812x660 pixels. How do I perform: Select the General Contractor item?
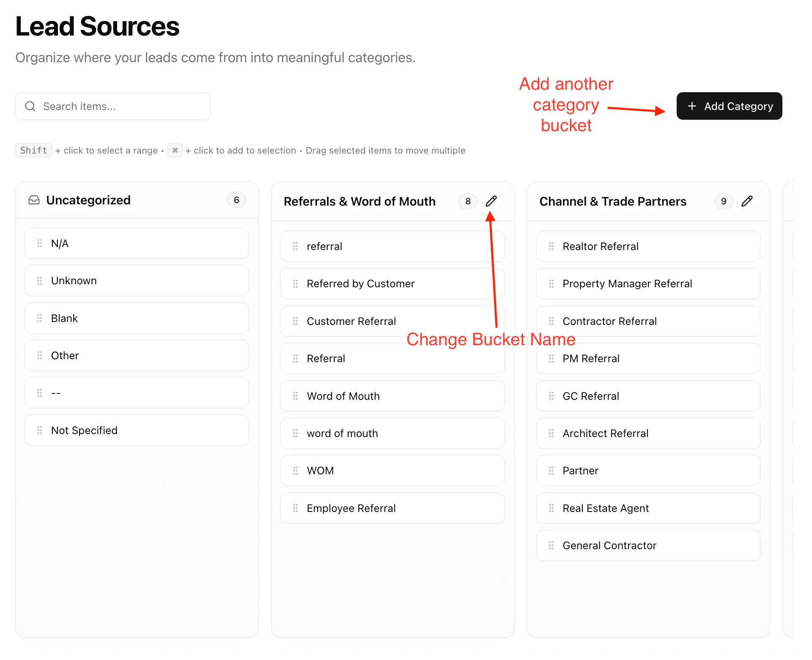pos(648,545)
